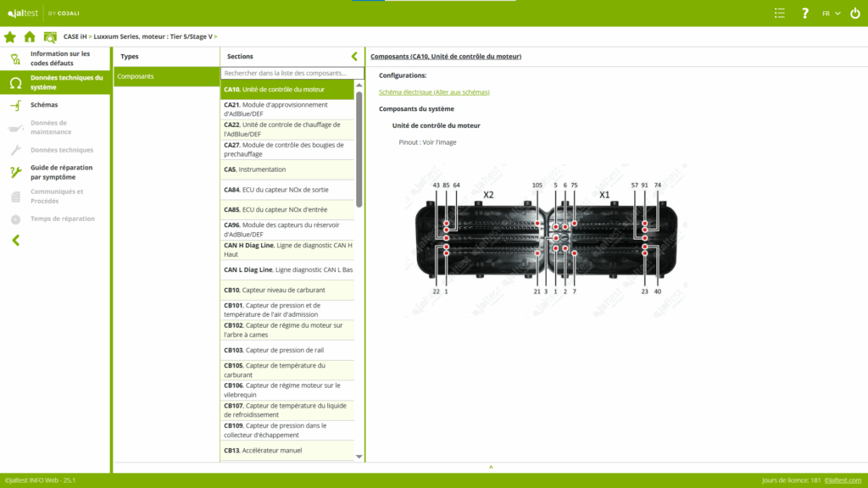This screenshot has height=488, width=868.
Task: Open Guide de réparation par symptôme
Action: [x=61, y=172]
